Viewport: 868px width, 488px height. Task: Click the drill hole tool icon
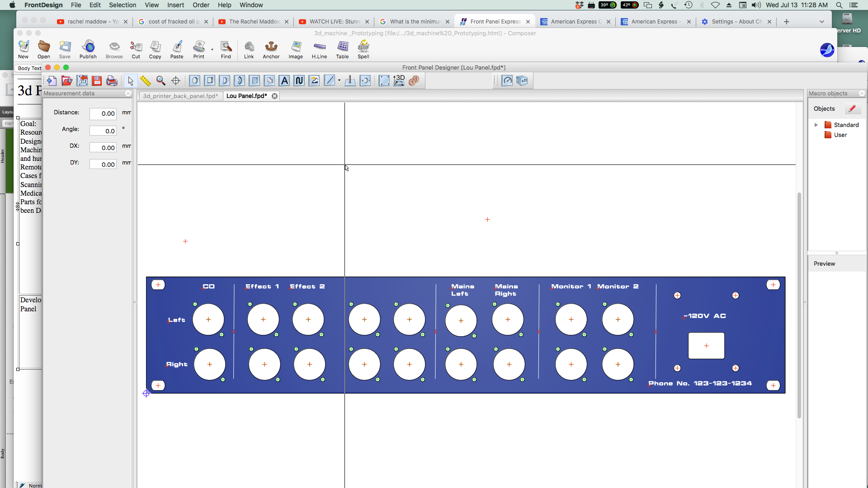(x=194, y=81)
